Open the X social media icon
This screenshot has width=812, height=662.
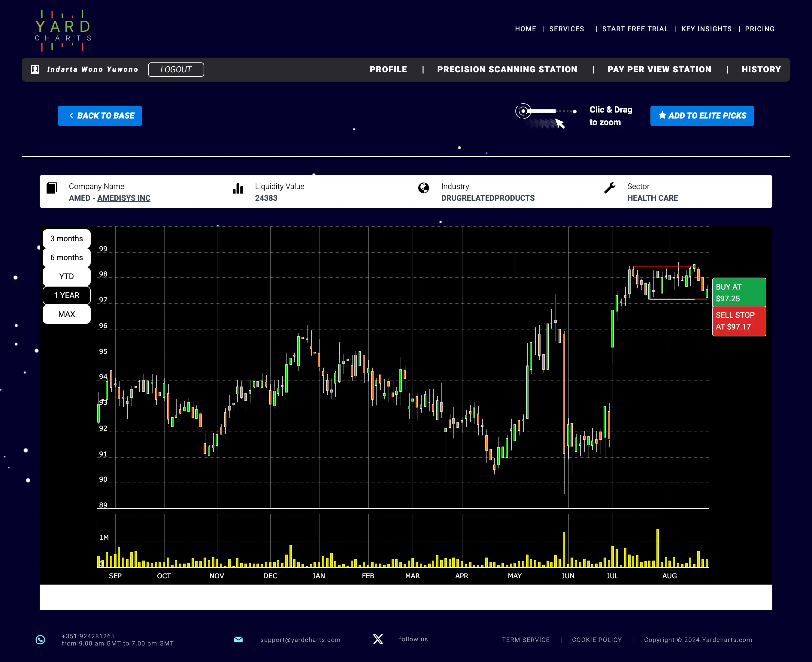(x=378, y=639)
